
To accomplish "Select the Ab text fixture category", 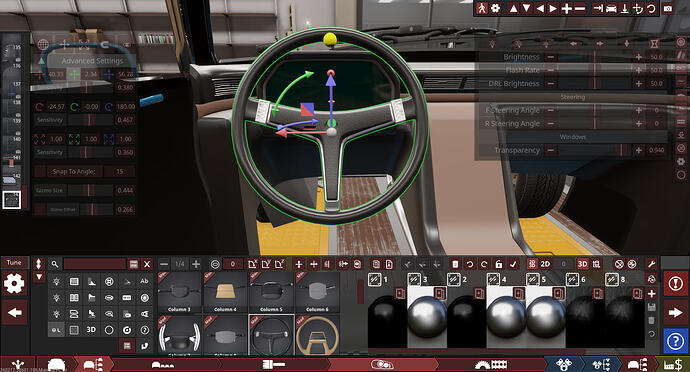I will click(144, 281).
